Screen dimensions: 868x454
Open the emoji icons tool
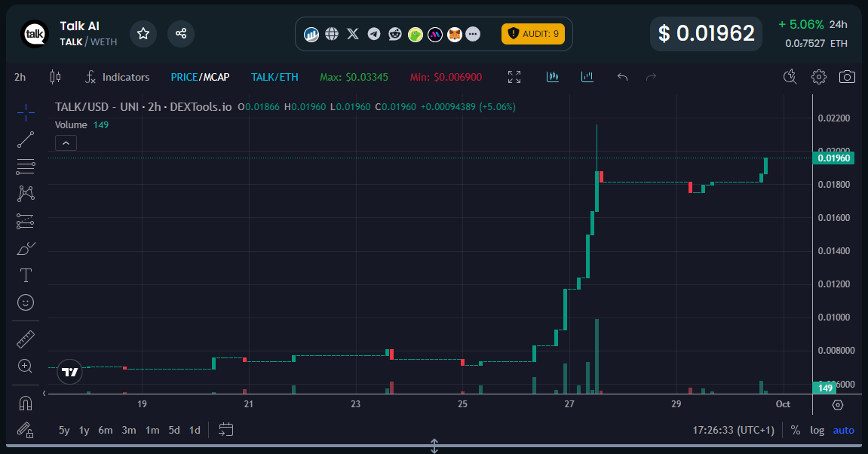26,302
